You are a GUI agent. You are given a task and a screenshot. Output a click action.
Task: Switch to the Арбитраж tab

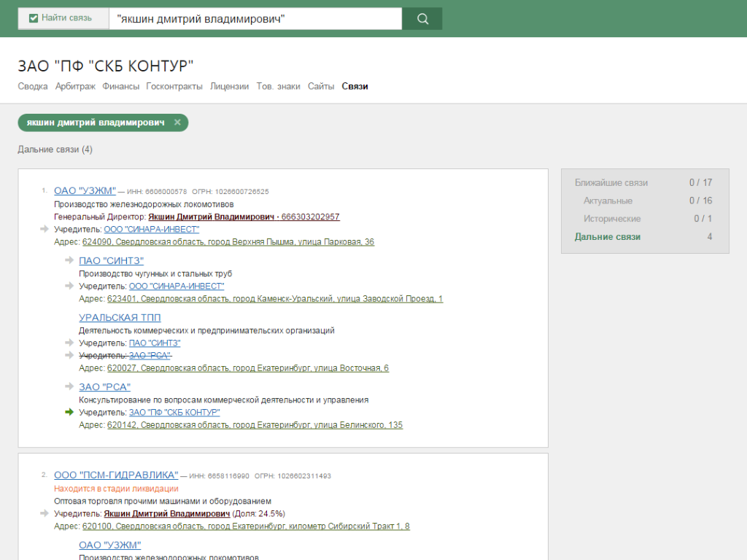tap(75, 86)
